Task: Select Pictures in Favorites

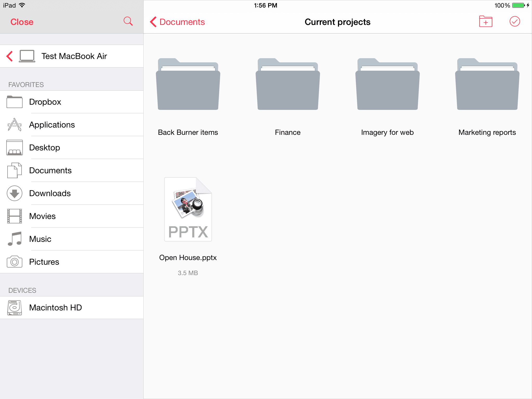Action: click(x=72, y=262)
